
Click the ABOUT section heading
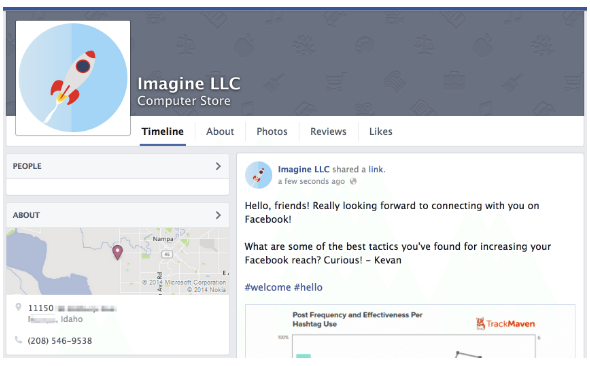(26, 215)
